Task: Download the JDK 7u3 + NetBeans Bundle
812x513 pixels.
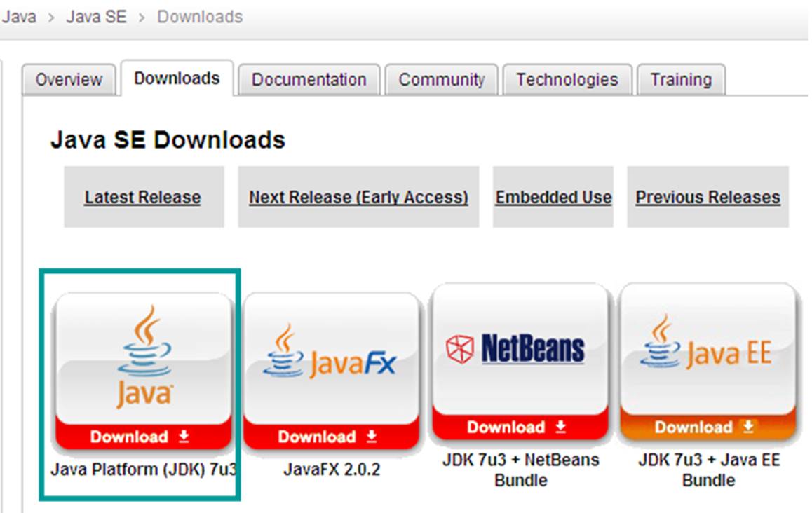Action: tap(520, 427)
